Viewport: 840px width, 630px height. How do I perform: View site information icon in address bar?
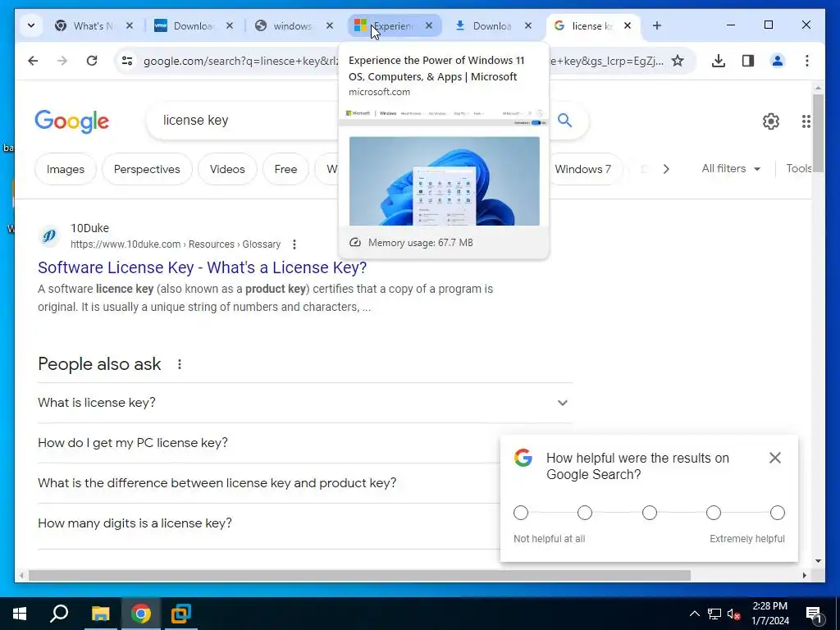127,61
